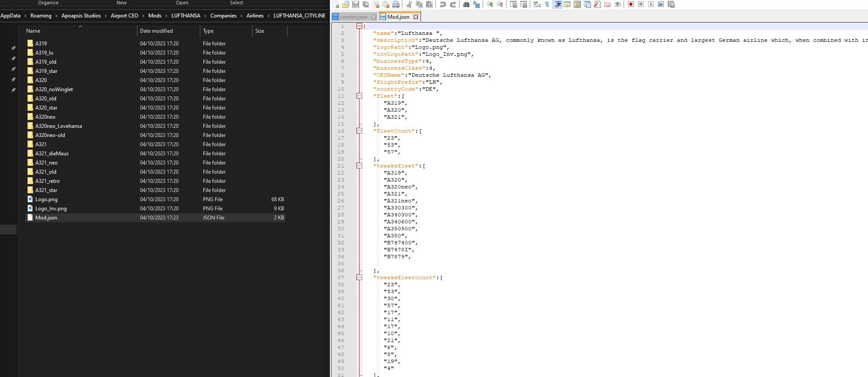Close the Mod.json tab with its X
868x377 pixels.
click(415, 17)
